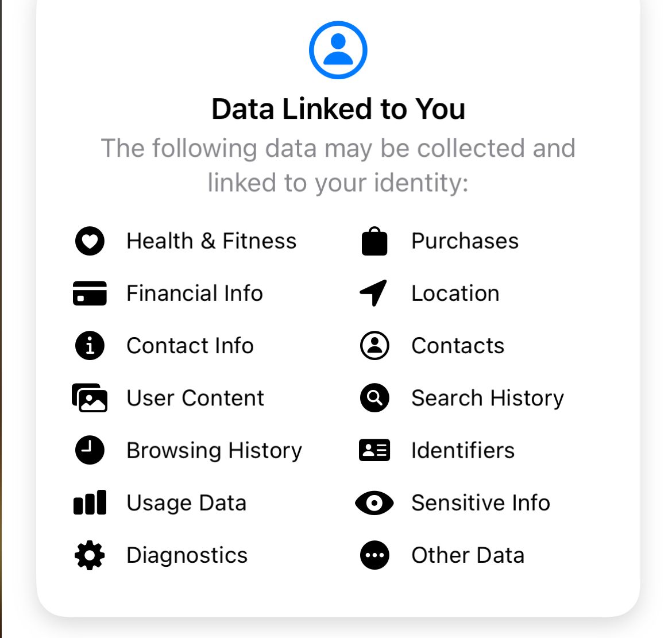The width and height of the screenshot is (672, 638).
Task: Click the Health & Fitness heart icon
Action: click(x=89, y=241)
